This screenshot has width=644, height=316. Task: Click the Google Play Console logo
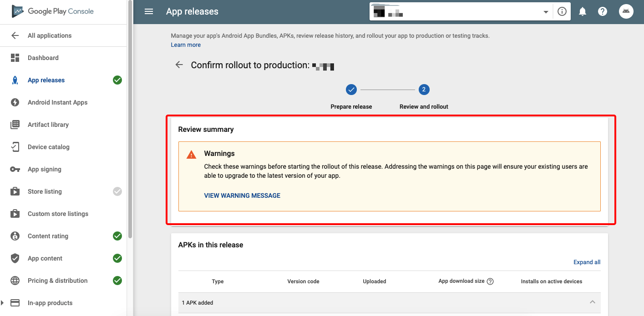click(x=53, y=11)
